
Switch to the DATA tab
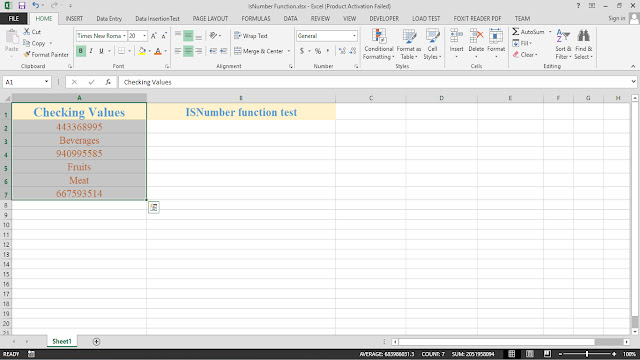[290, 18]
